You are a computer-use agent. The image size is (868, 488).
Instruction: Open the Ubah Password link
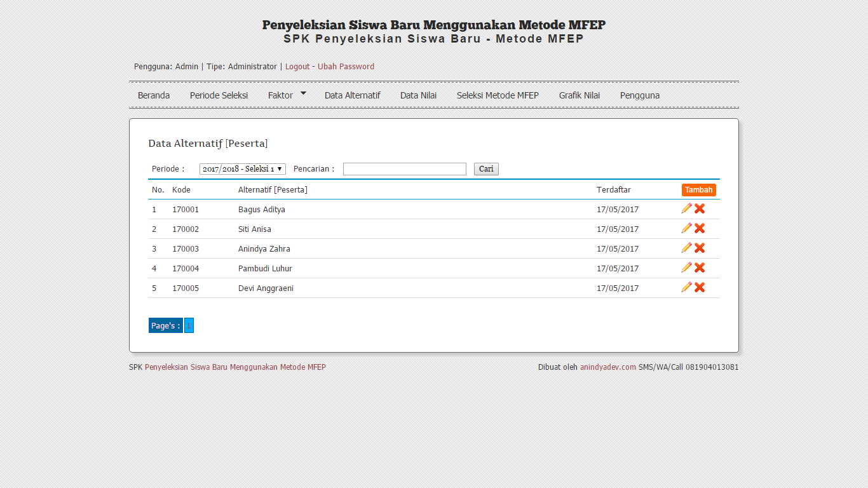(x=346, y=67)
